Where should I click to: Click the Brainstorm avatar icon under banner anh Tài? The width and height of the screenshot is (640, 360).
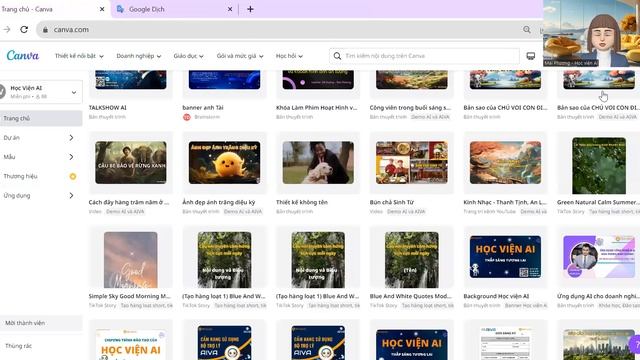pos(187,117)
